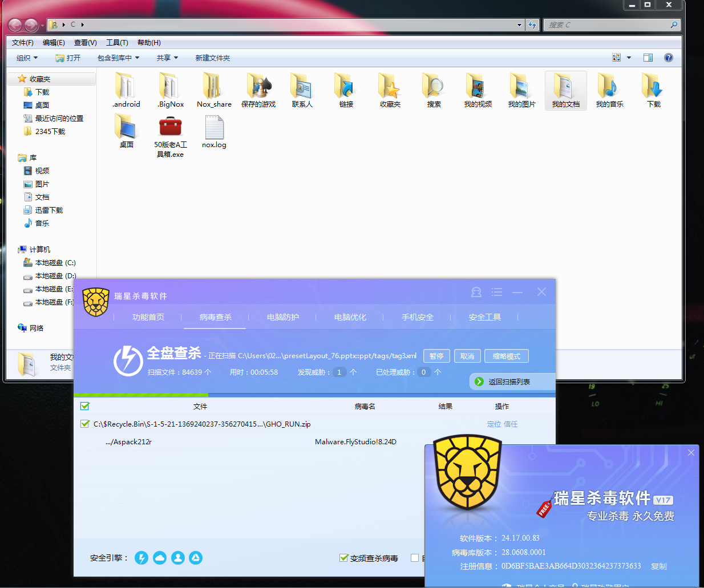Select the 我的文档 folder
This screenshot has height=588, width=704.
(566, 90)
